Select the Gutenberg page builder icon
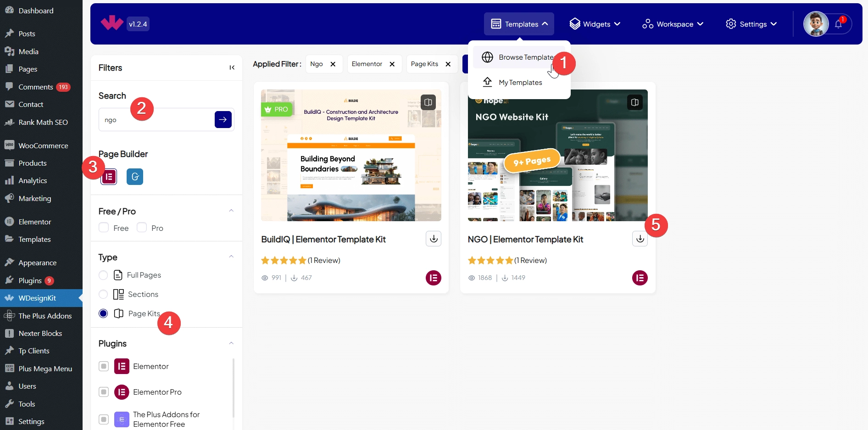 click(135, 177)
